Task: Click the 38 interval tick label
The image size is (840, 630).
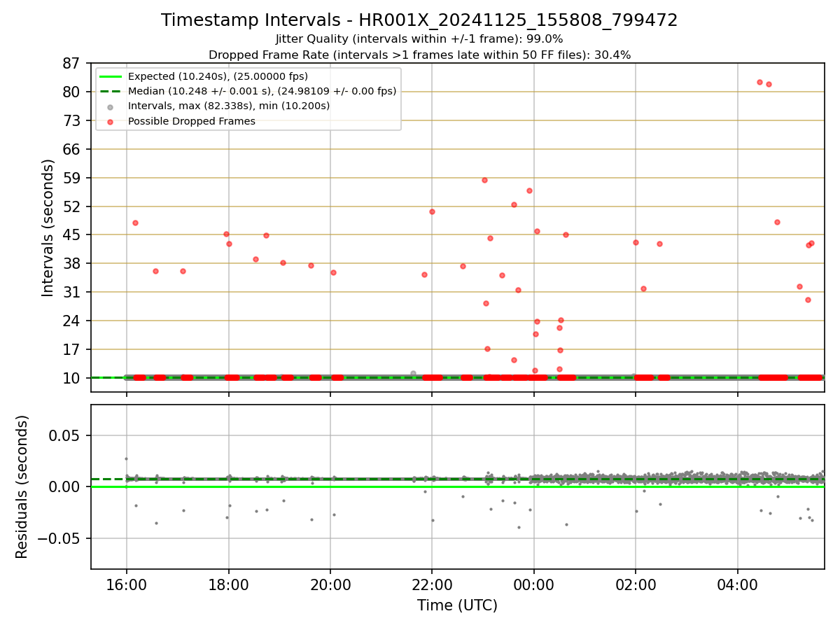Action: [x=71, y=263]
